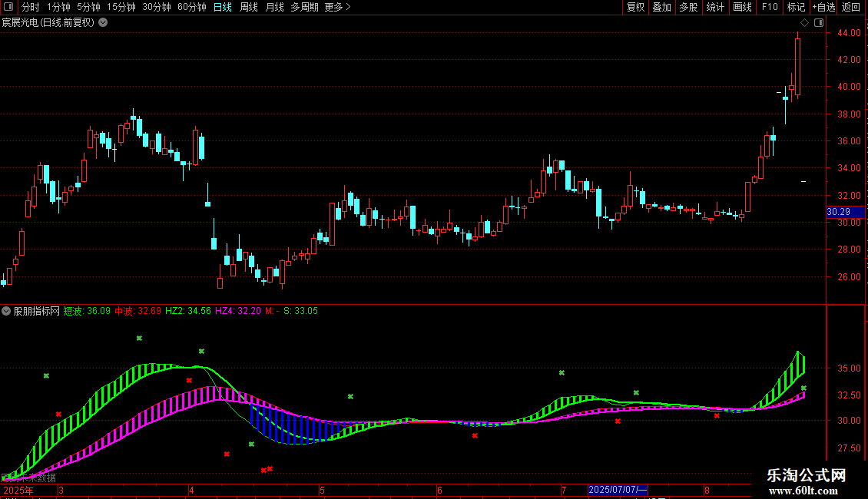
Task: Click the month 5 marker on time axis
Action: pos(322,490)
